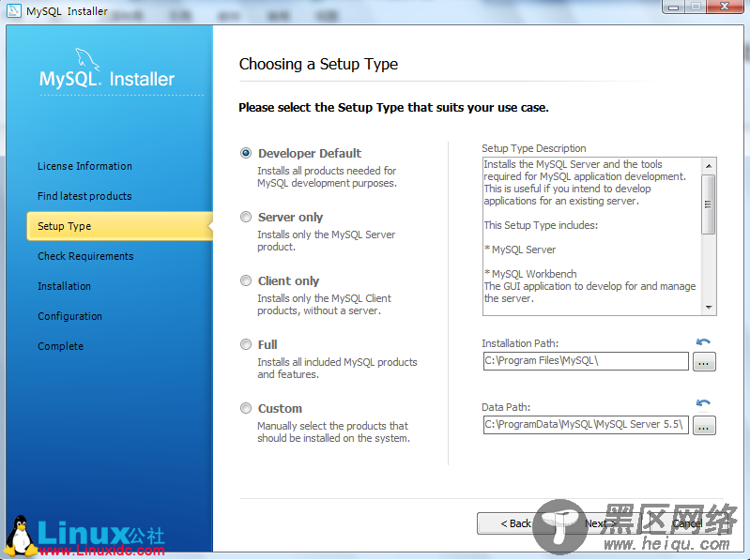Image resolution: width=750 pixels, height=560 pixels.
Task: Click the 'Choosing a Setup Type' heading
Action: (x=318, y=64)
